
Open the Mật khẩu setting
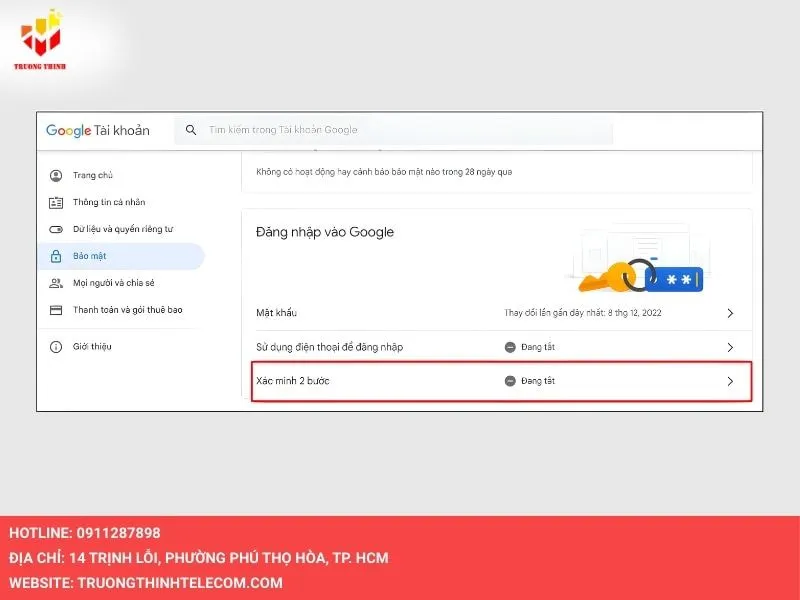coord(277,313)
